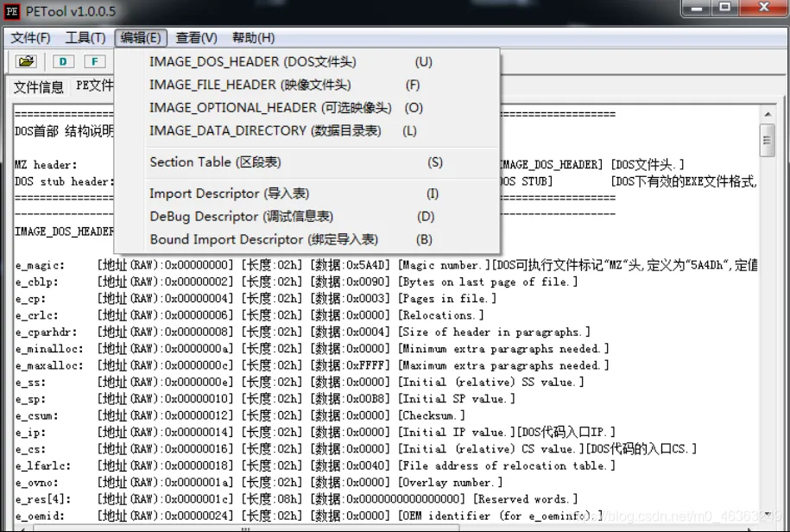
Task: Click the data value 0x0040
Action: click(x=366, y=465)
